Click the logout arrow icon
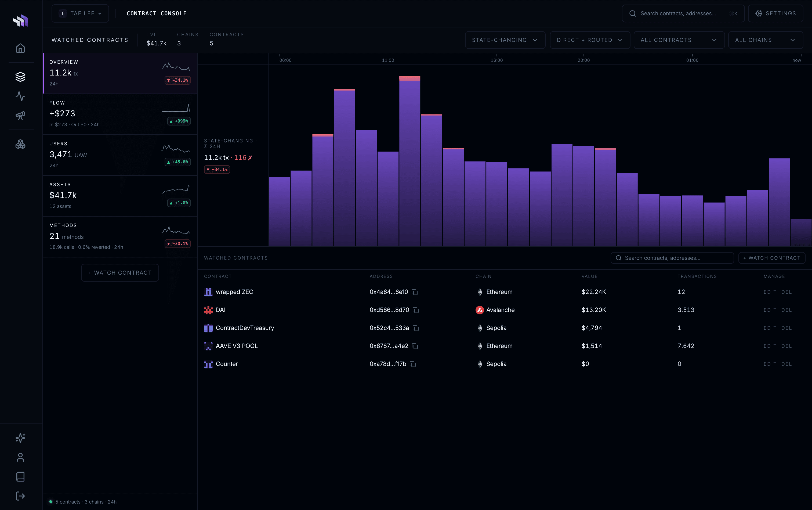The width and height of the screenshot is (812, 510). 20,496
